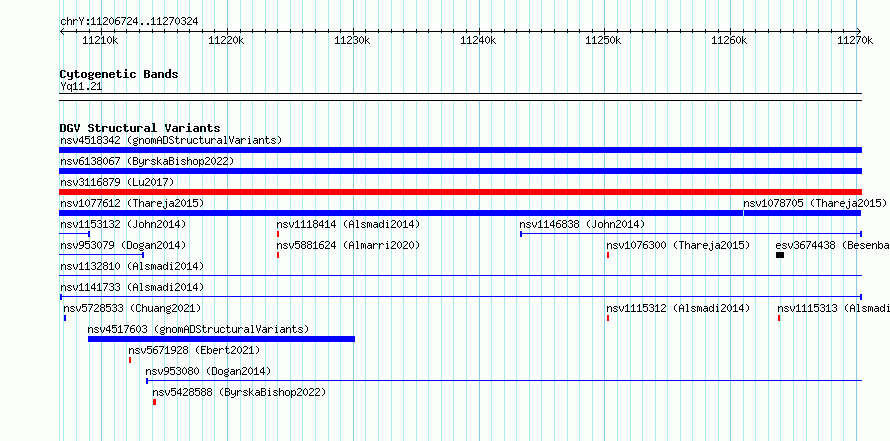Click the 11250k ruler tick label
This screenshot has width=890, height=441.
pos(604,40)
